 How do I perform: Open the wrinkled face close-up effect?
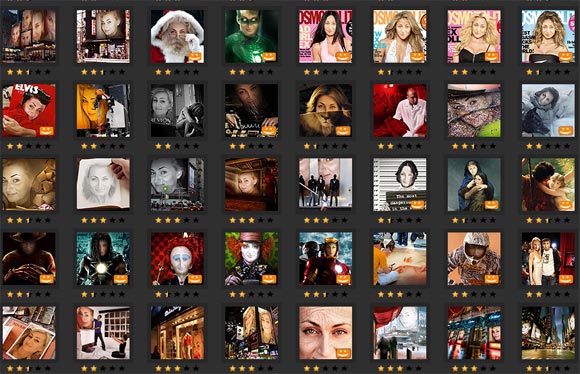[326, 332]
